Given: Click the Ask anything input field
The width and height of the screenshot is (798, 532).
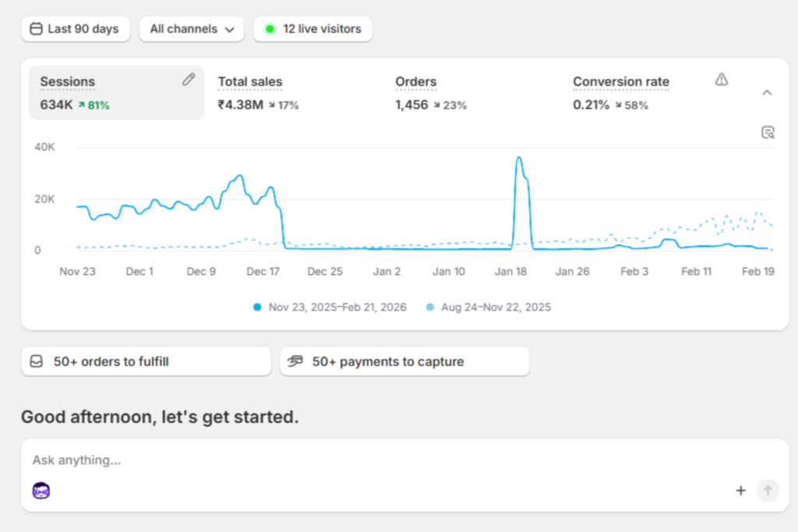Looking at the screenshot, I should pos(374,460).
